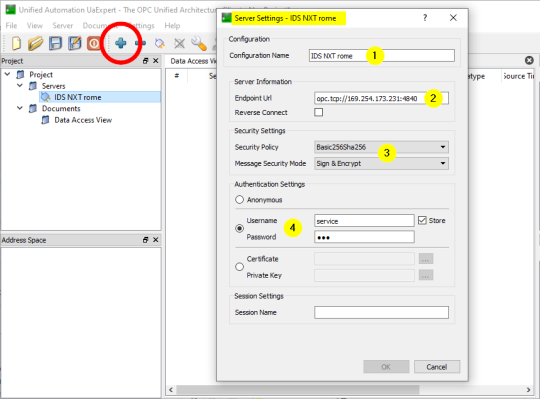The height and width of the screenshot is (399, 540).
Task: Click the Endpoint Url input field
Action: click(381, 98)
